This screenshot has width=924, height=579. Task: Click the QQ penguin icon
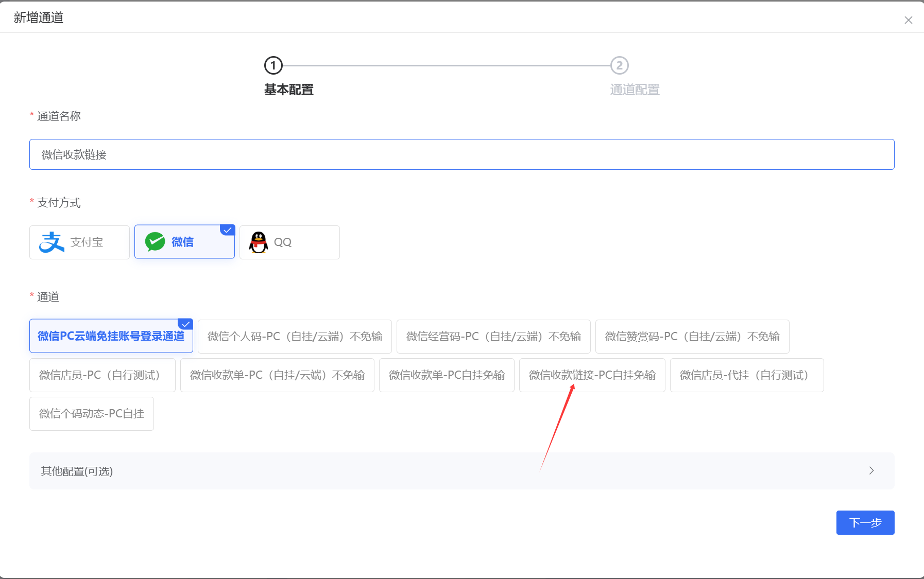tap(259, 242)
